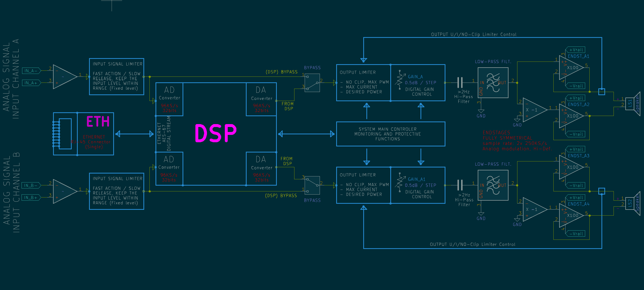644x290 pixels.
Task: Click the IN_B+ input label
Action: click(x=31, y=197)
